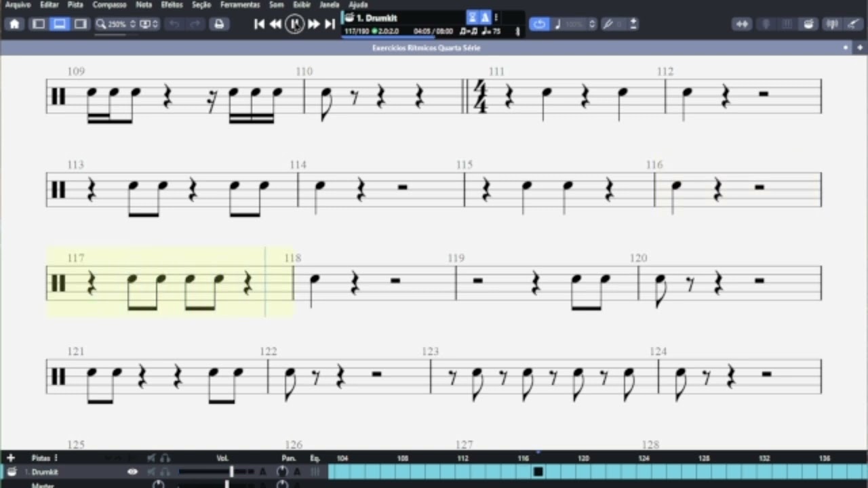The width and height of the screenshot is (868, 488).
Task: Open the metronome options dots menu
Action: click(x=496, y=18)
